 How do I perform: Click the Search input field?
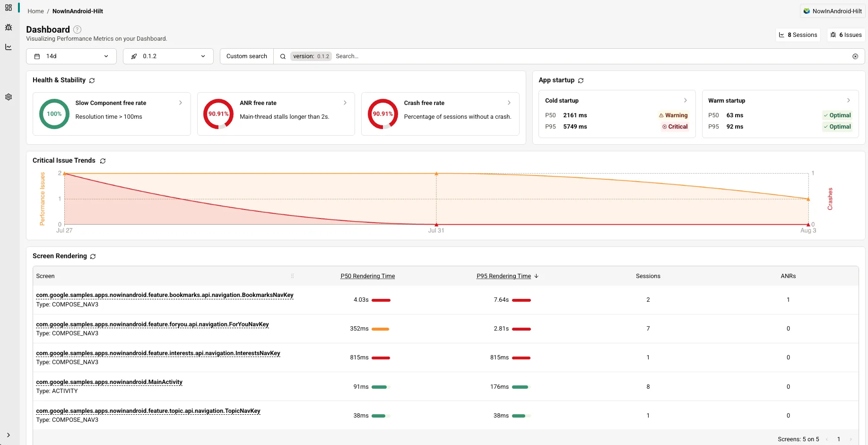click(x=591, y=56)
